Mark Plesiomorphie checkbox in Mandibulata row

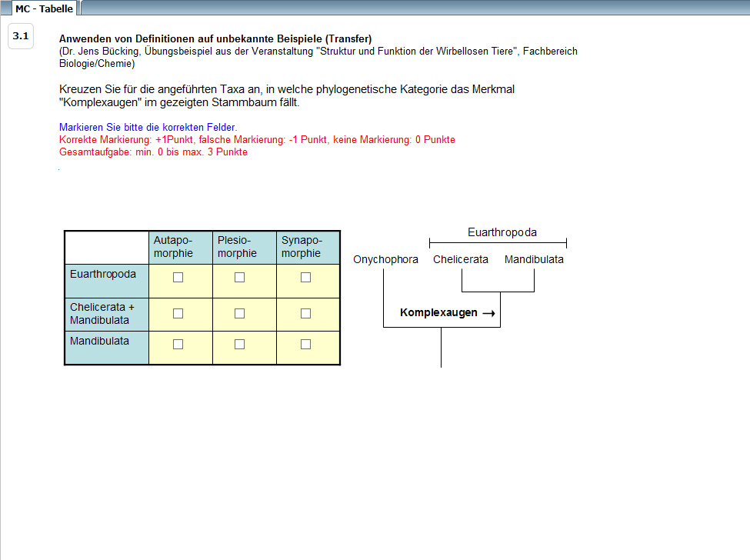coord(240,345)
